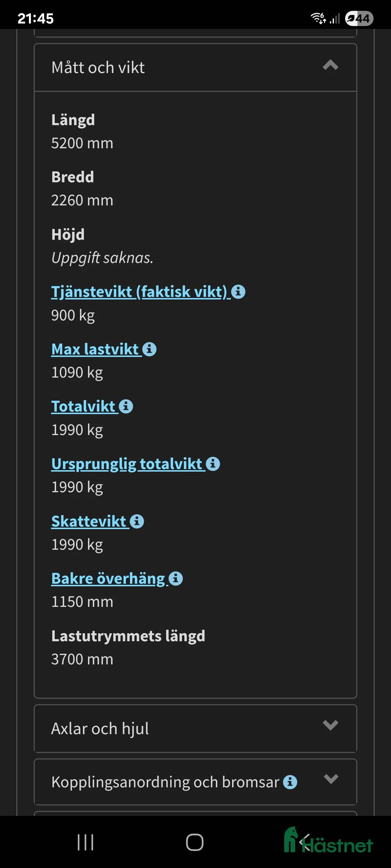Select the Skattevikt link
This screenshot has width=391, height=868.
[89, 521]
